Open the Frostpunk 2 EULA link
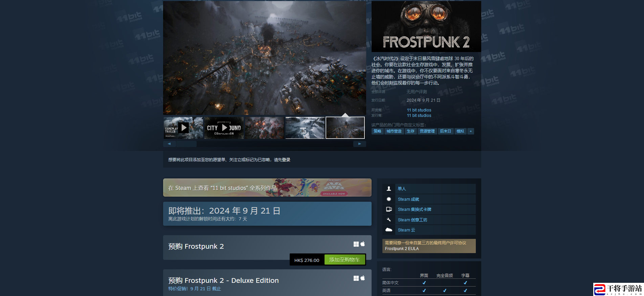Screen dimensions: 644x296 (402, 249)
